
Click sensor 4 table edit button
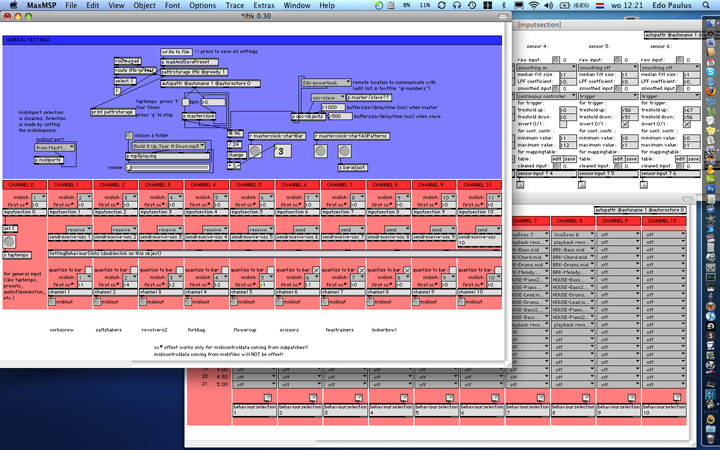(557, 159)
